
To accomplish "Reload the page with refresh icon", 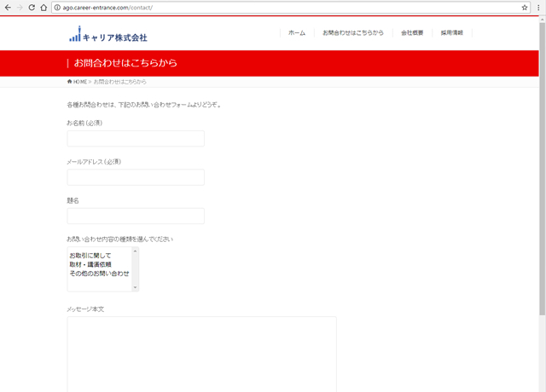I will [x=32, y=8].
